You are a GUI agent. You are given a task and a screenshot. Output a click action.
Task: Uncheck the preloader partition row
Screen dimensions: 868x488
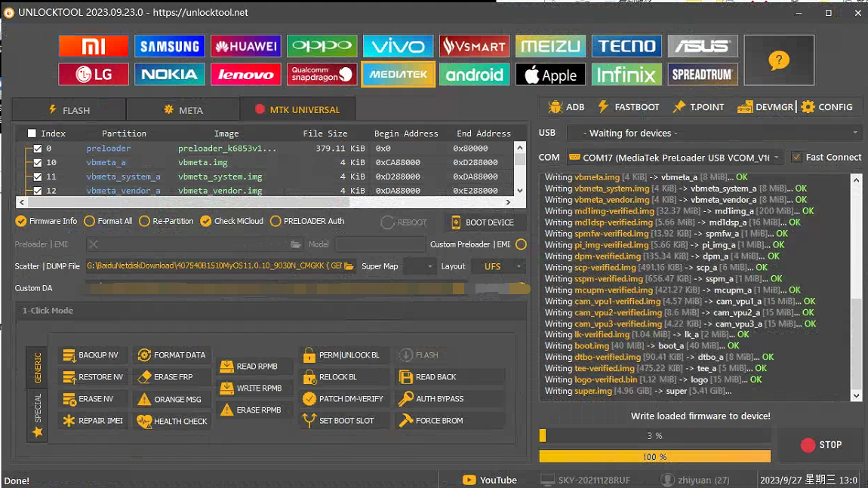pyautogui.click(x=38, y=149)
